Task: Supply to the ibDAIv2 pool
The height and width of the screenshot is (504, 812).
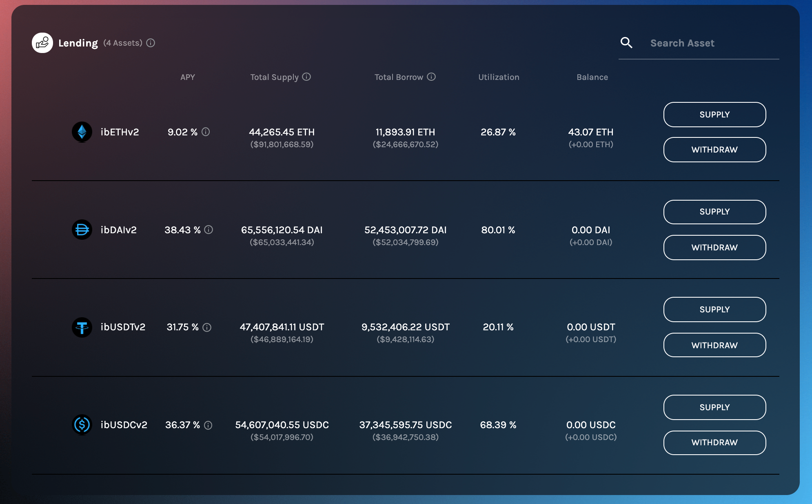Action: coord(714,212)
